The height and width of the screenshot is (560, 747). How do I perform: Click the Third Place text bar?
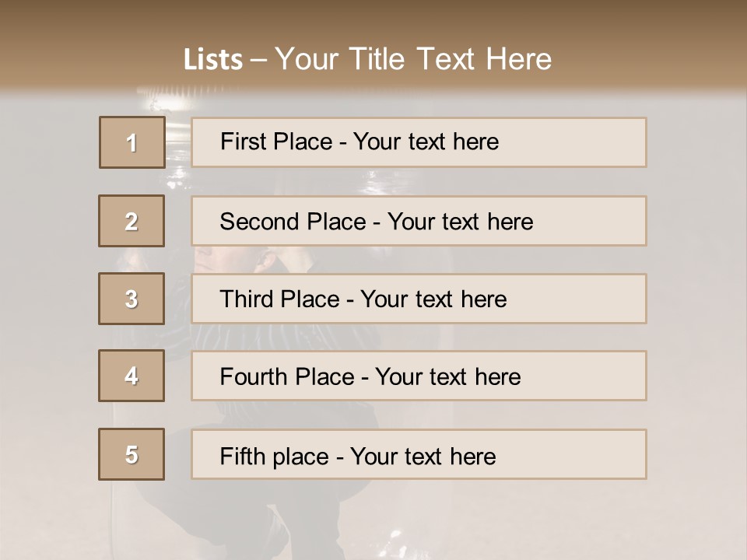[x=419, y=299]
